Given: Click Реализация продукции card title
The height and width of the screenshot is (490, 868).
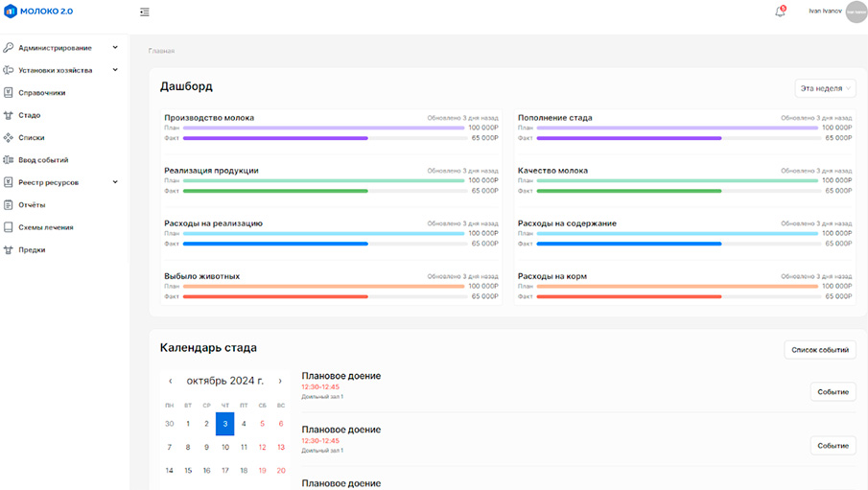Looking at the screenshot, I should pos(211,171).
